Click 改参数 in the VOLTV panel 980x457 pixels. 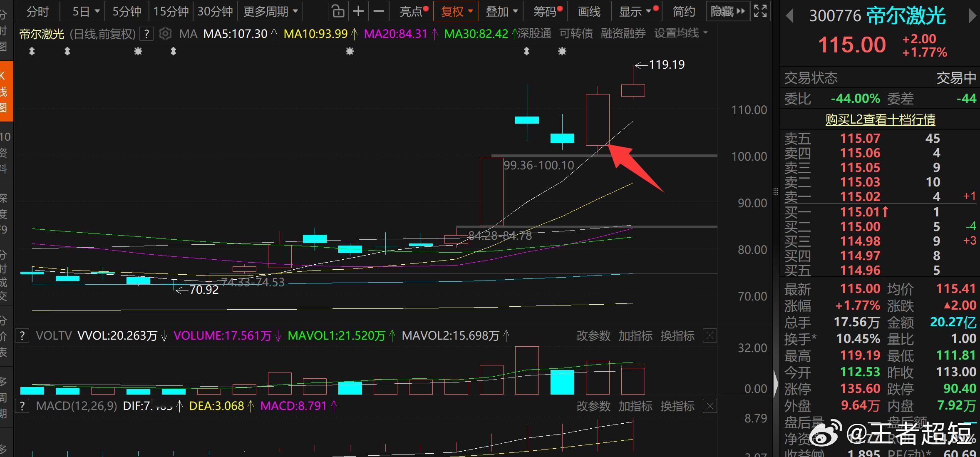[593, 335]
